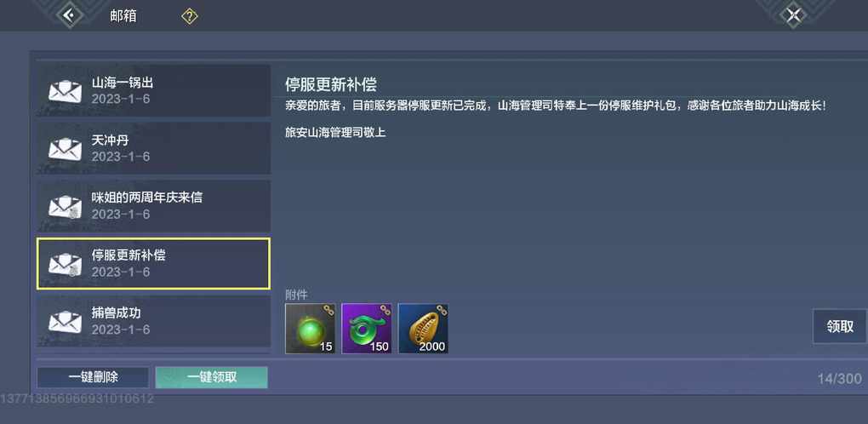
Task: Click the green orb attachment with 15
Action: [310, 329]
